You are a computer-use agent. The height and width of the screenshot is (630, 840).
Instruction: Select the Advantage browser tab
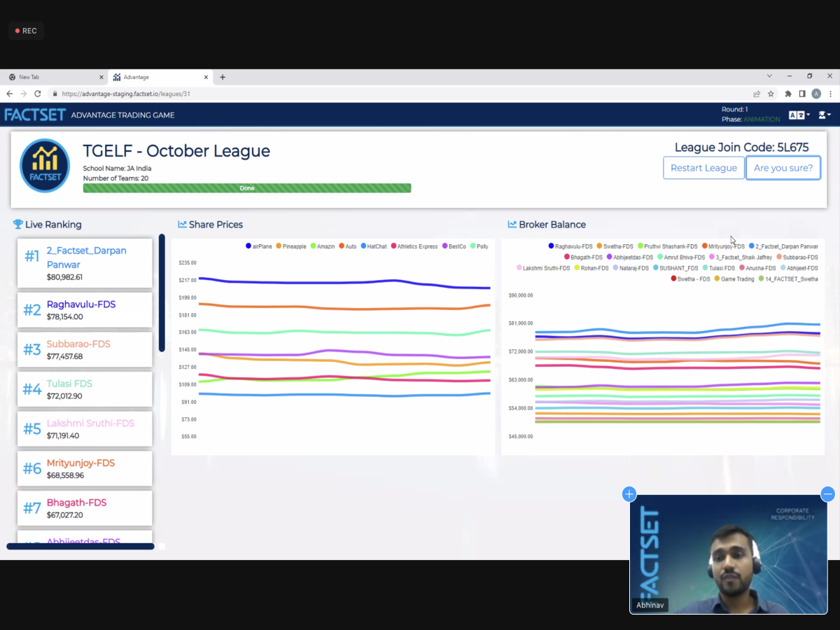click(x=161, y=77)
